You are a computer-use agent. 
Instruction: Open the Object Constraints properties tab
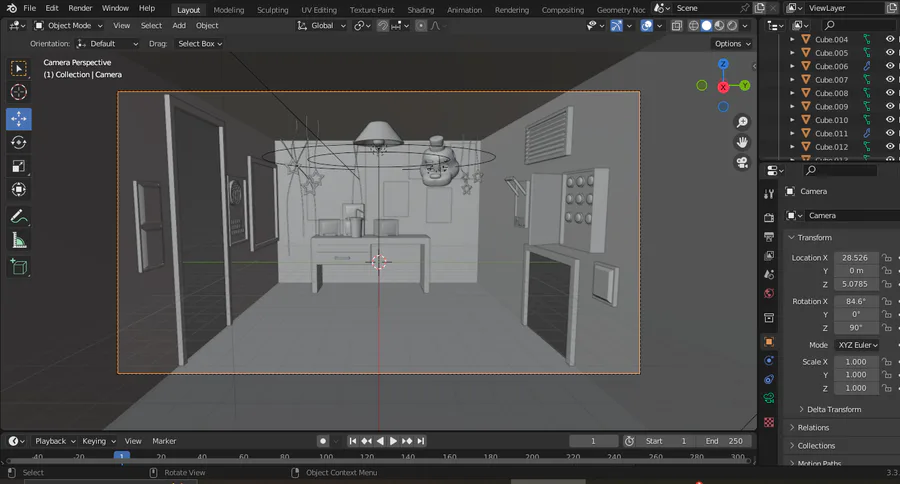pyautogui.click(x=769, y=380)
